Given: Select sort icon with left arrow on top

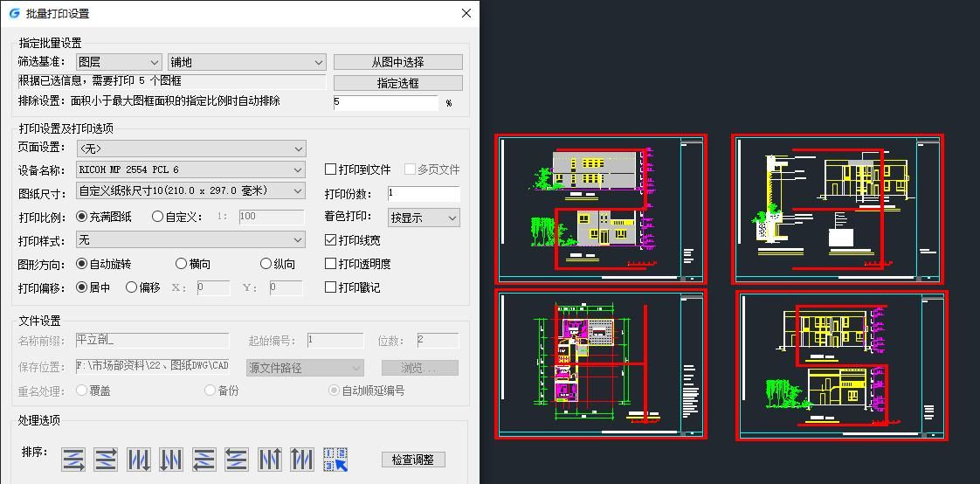Looking at the screenshot, I should pos(237,460).
